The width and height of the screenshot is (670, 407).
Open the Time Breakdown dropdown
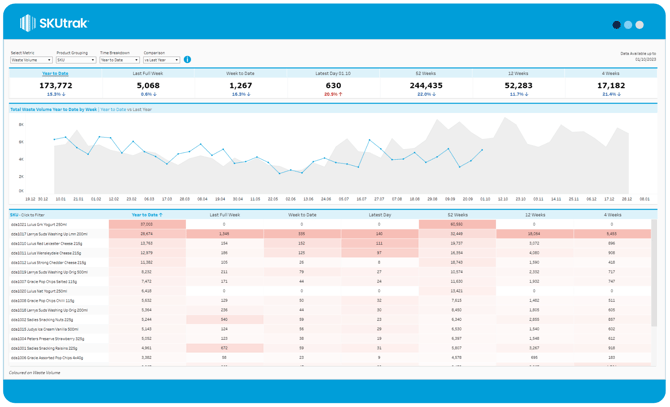coord(119,60)
